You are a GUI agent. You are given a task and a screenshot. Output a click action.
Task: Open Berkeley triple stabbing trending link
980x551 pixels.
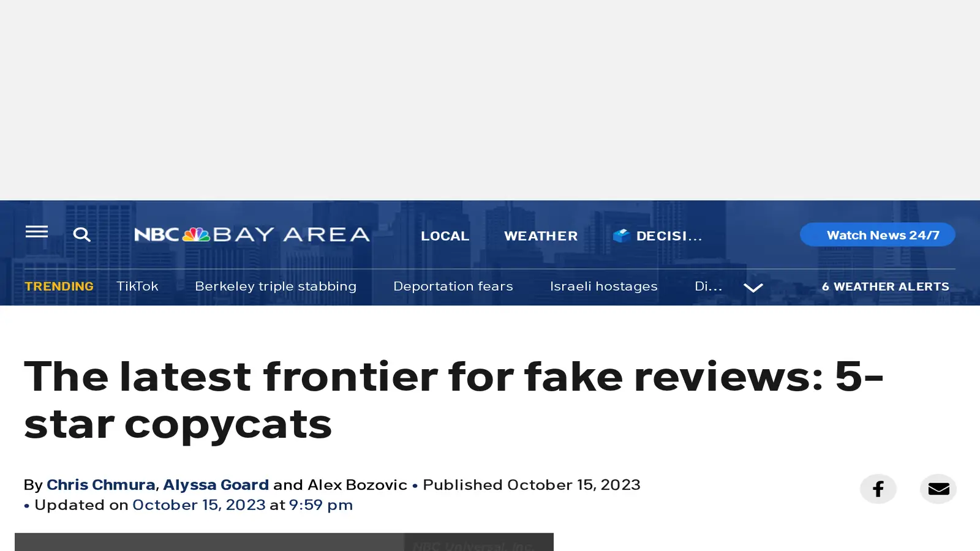tap(276, 286)
